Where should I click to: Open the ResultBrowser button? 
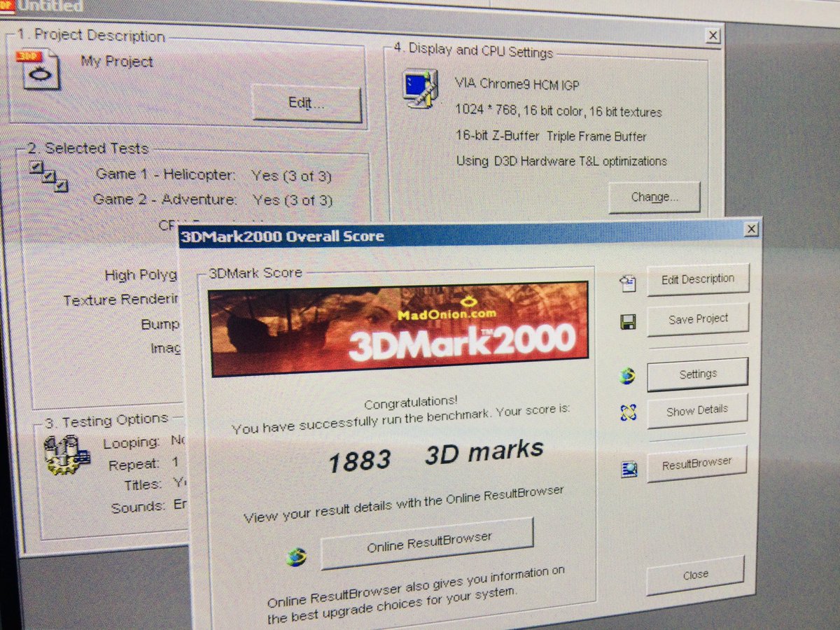pos(696,463)
